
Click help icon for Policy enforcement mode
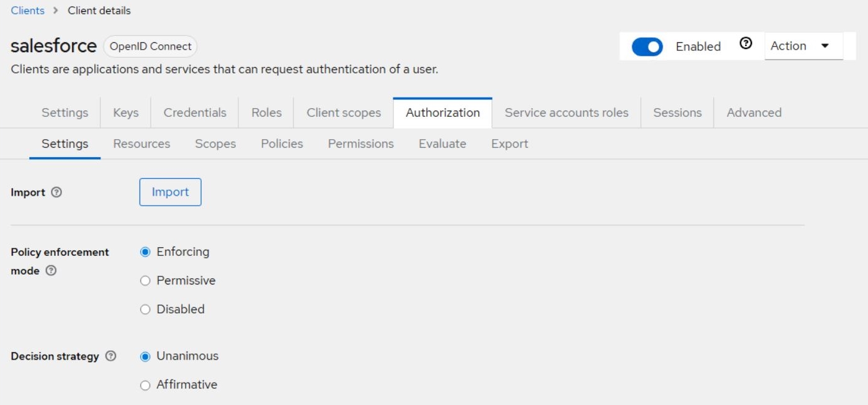click(51, 271)
